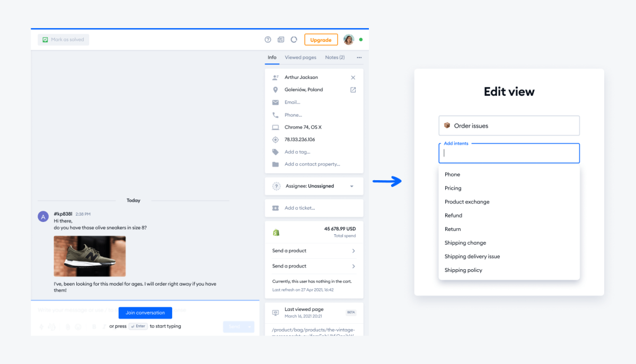The width and height of the screenshot is (636, 364).
Task: Toggle bold formatting in the reply editor
Action: tap(94, 327)
